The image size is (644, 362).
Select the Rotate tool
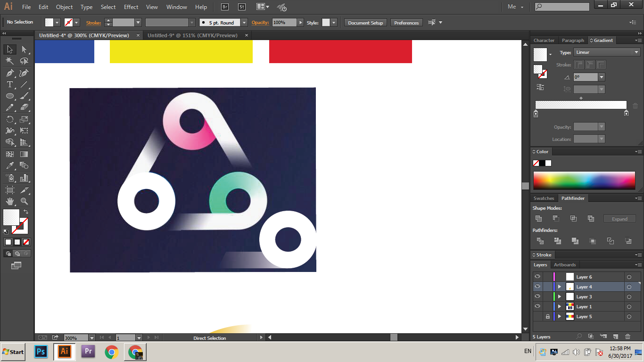click(10, 119)
